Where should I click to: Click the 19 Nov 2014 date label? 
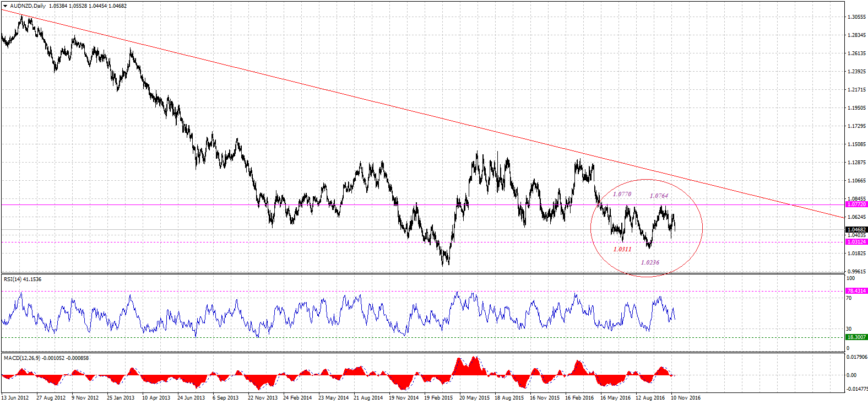[x=404, y=398]
